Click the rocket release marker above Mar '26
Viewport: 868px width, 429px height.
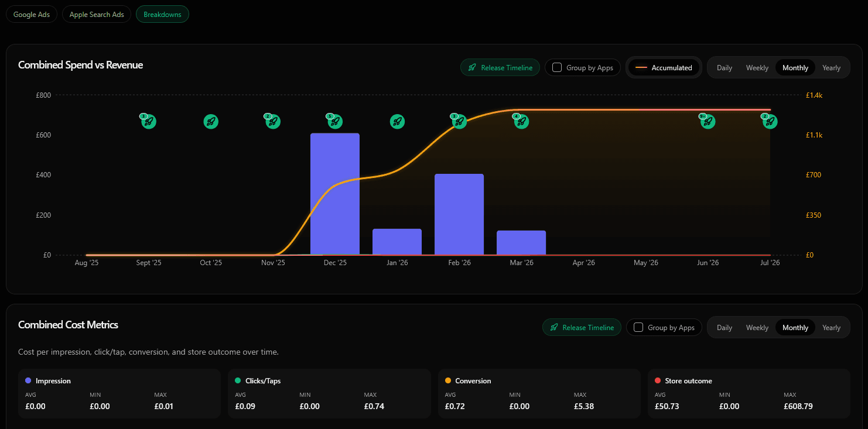pyautogui.click(x=521, y=122)
